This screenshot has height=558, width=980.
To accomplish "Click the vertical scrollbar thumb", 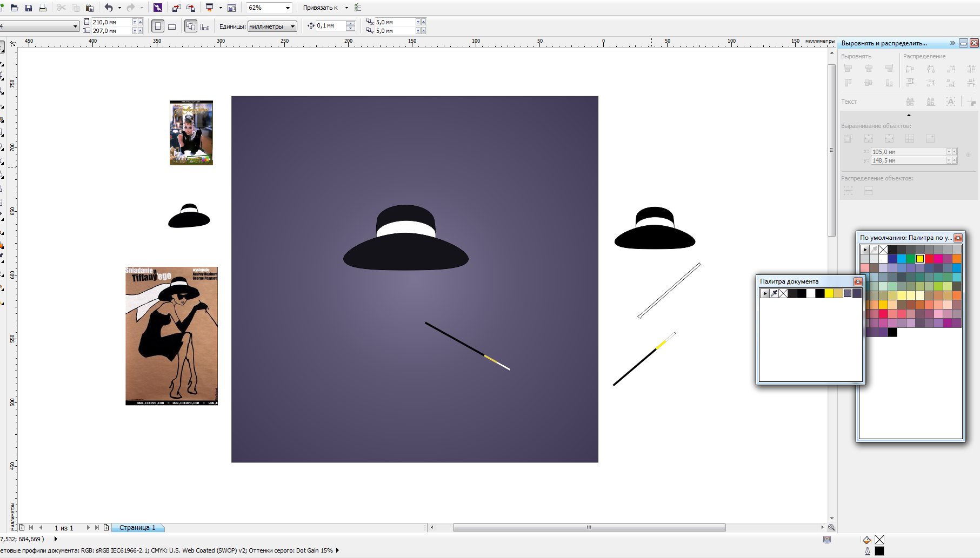I will click(x=831, y=150).
